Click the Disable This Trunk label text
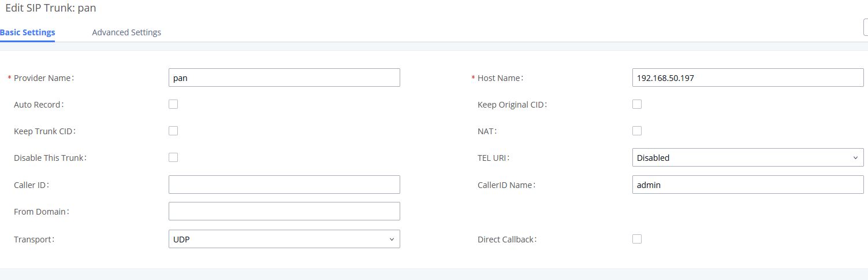Viewport: 868px width, 280px height. [50, 158]
